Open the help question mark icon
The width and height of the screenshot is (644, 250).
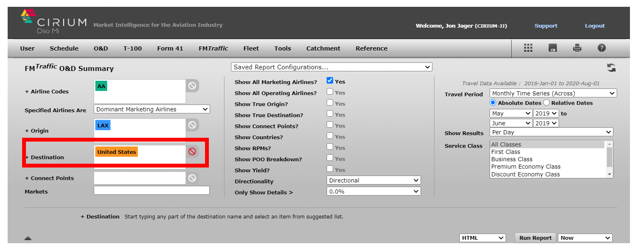point(601,48)
